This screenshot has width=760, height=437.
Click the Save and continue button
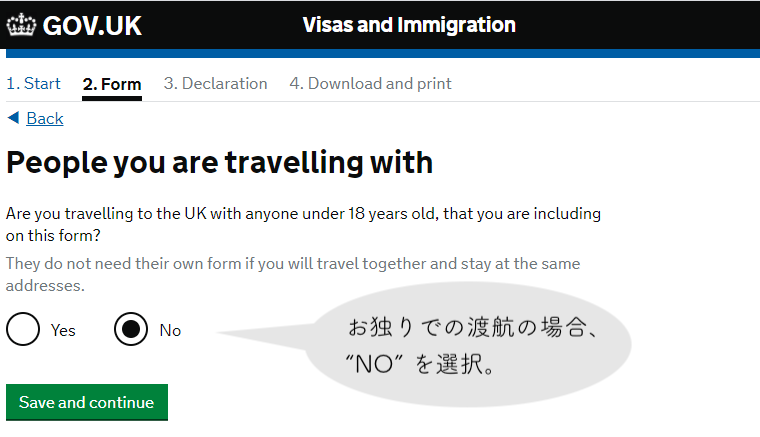(x=87, y=402)
